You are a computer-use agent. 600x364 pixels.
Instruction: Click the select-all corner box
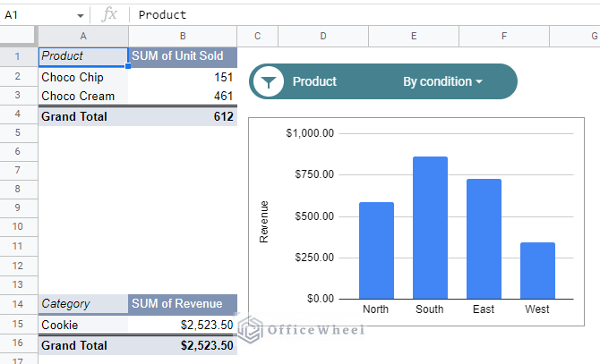(19, 36)
